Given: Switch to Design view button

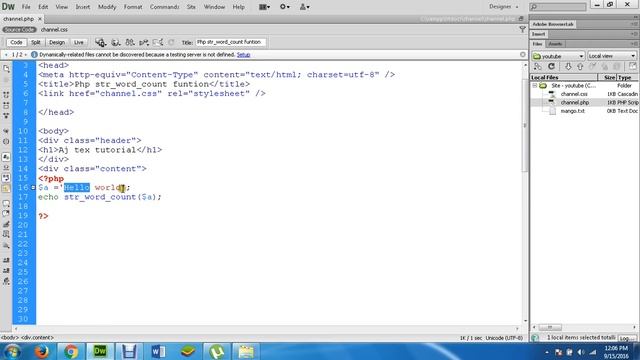Looking at the screenshot, I should [x=57, y=42].
